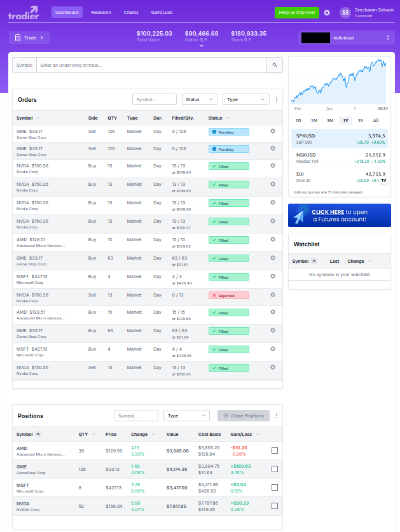Screen dimensions: 400x532
Task: Open gear for MSFT order filled at $426.43
Action: coord(273,277)
